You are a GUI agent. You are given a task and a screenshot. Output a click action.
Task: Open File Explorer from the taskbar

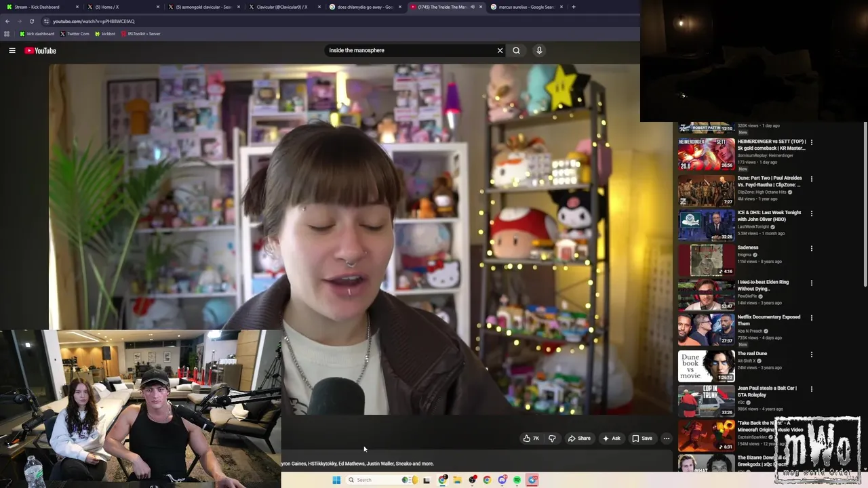click(x=458, y=480)
